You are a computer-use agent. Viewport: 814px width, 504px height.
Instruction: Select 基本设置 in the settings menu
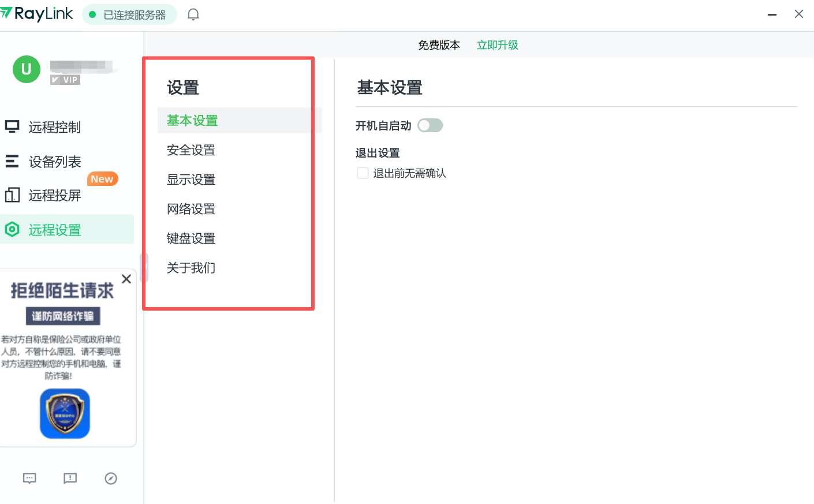[x=240, y=120]
